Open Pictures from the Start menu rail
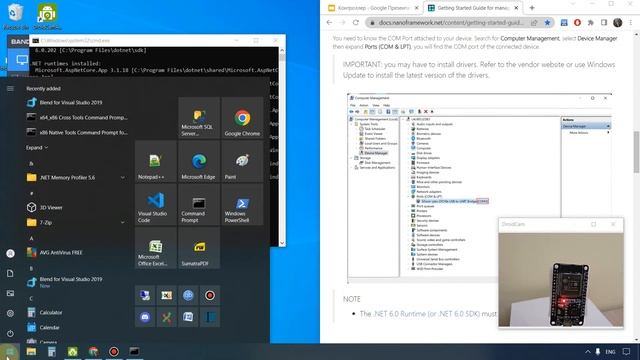Viewport: 640px width, 360px height. coord(10,293)
